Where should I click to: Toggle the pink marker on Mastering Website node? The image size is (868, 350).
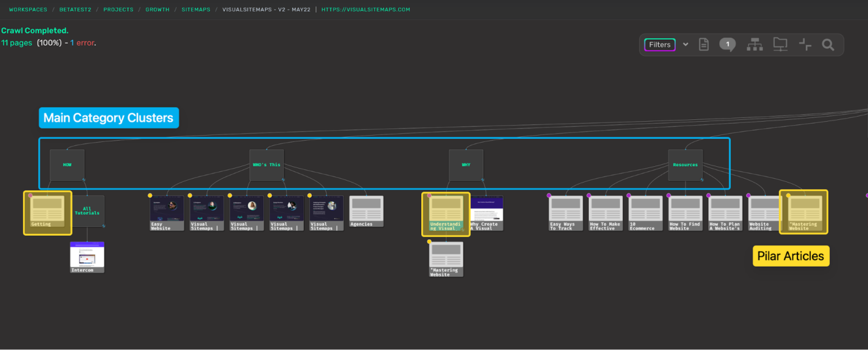click(x=788, y=196)
